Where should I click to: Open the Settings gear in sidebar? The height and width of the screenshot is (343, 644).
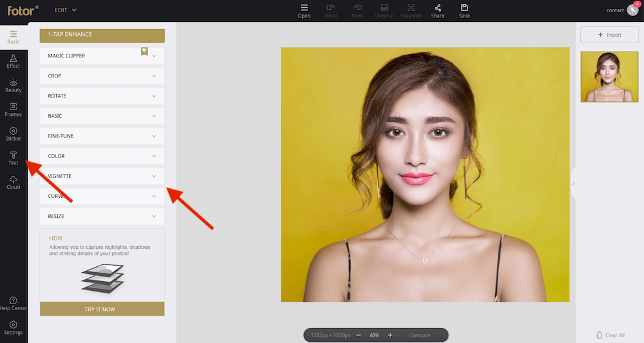coord(14,327)
